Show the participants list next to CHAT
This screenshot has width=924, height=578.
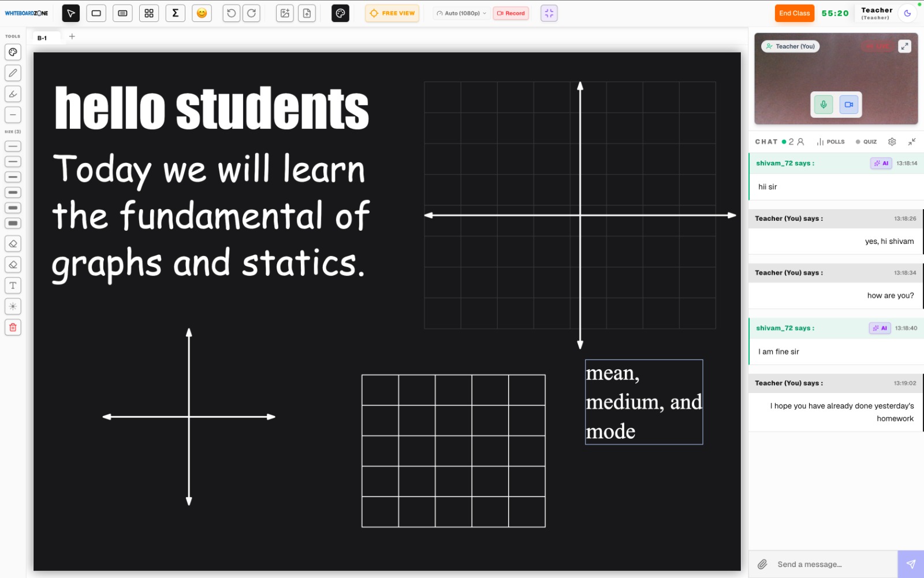(x=796, y=142)
